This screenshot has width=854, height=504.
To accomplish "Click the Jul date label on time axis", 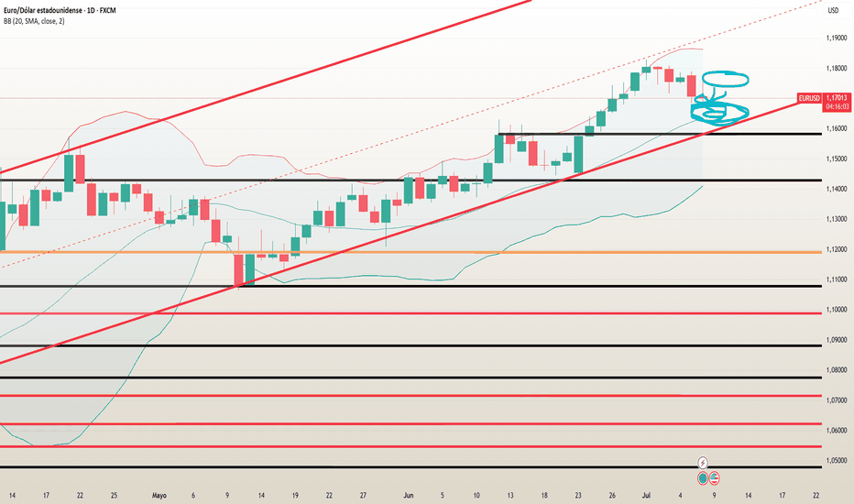I will (x=647, y=495).
